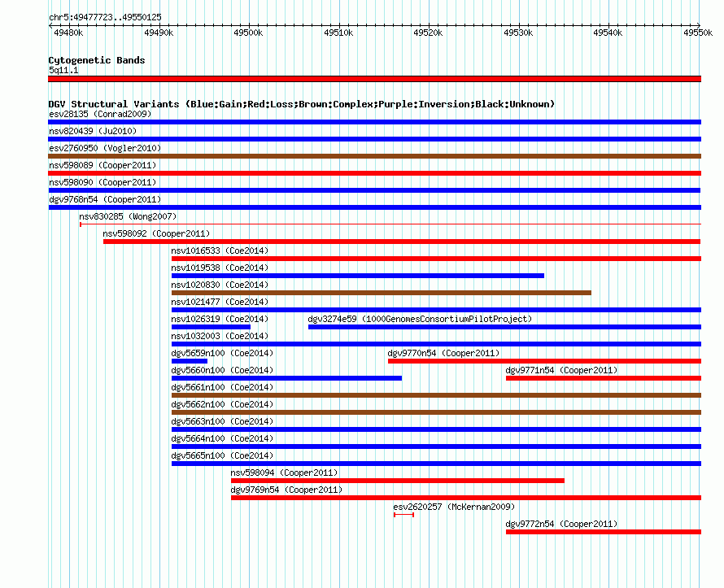This screenshot has height=588, width=724.
Task: Click the 49480k ruler tick label
Action: tap(68, 33)
